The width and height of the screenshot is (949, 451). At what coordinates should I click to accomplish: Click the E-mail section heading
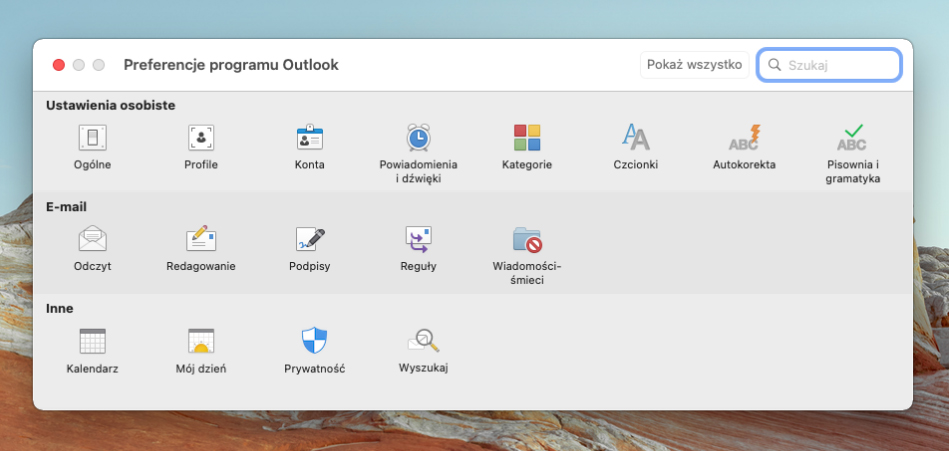pos(67,207)
